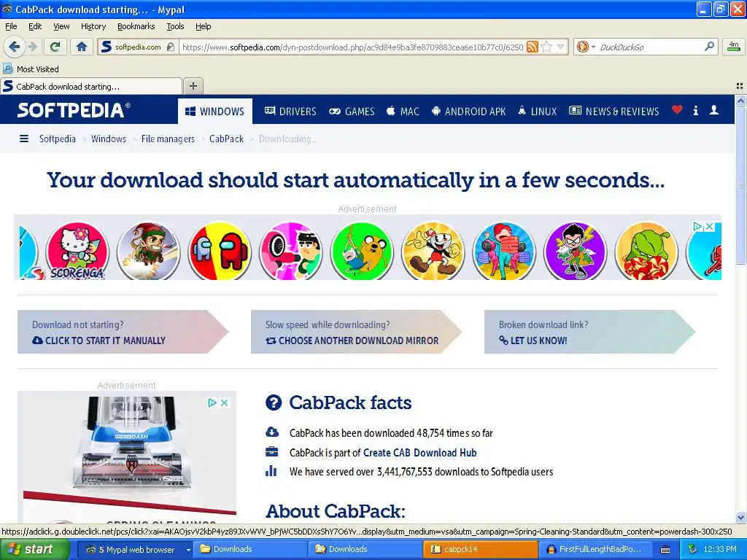
Task: Close the vacuum cleaner ad with X
Action: (224, 402)
